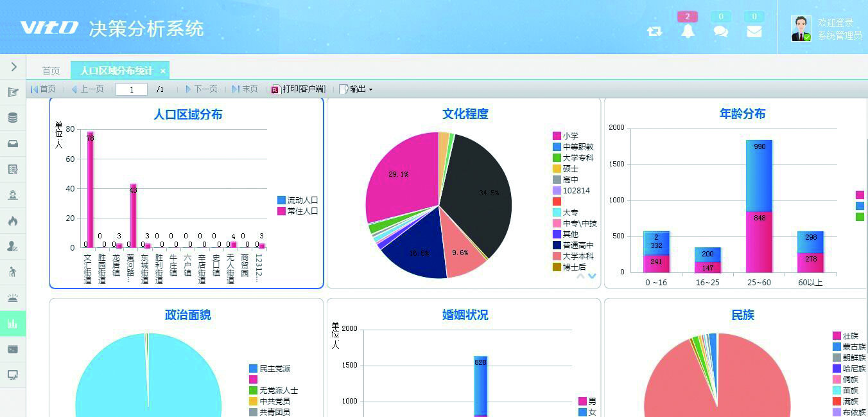Screen dimensions: 868x417
Task: Click the VITO logo
Action: tap(49, 28)
